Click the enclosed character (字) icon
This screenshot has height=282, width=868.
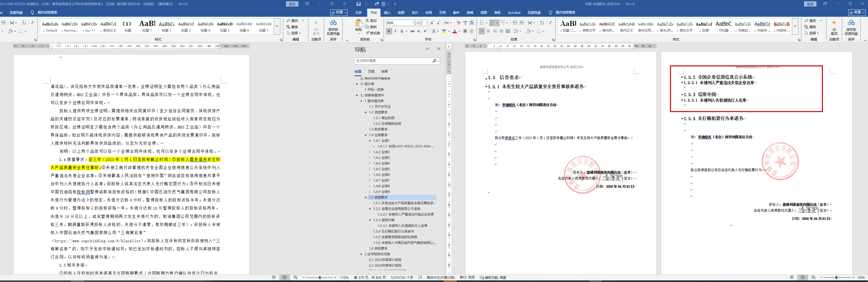click(x=472, y=31)
